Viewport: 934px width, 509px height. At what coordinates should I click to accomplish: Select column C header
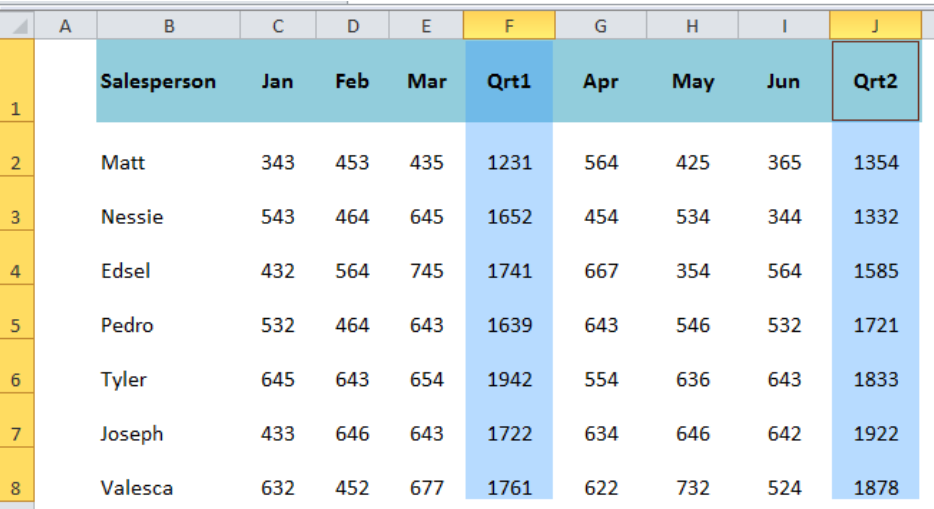coord(278,26)
